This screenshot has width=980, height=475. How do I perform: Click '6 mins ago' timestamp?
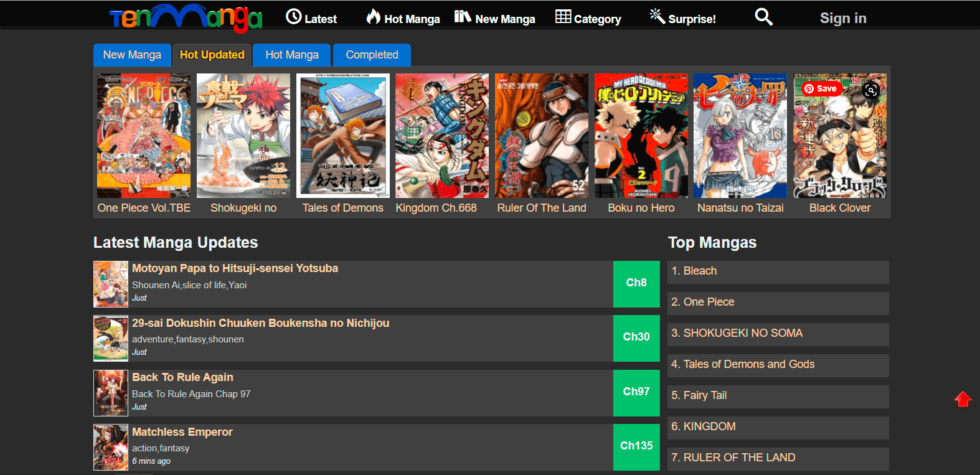tap(151, 461)
